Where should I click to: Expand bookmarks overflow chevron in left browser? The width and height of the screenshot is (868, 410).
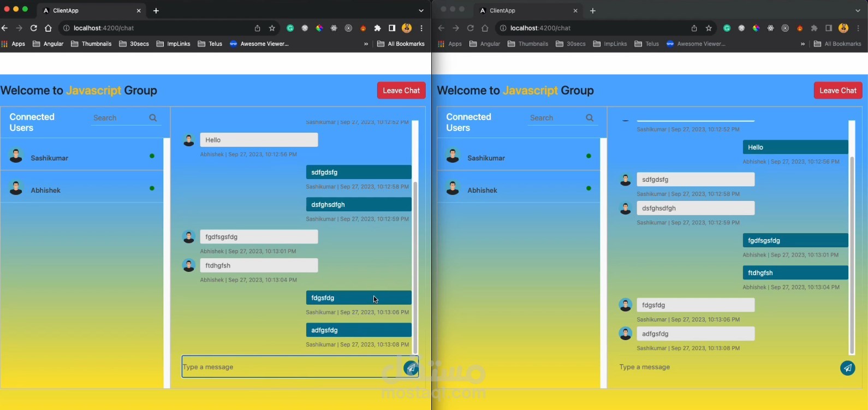pyautogui.click(x=366, y=44)
